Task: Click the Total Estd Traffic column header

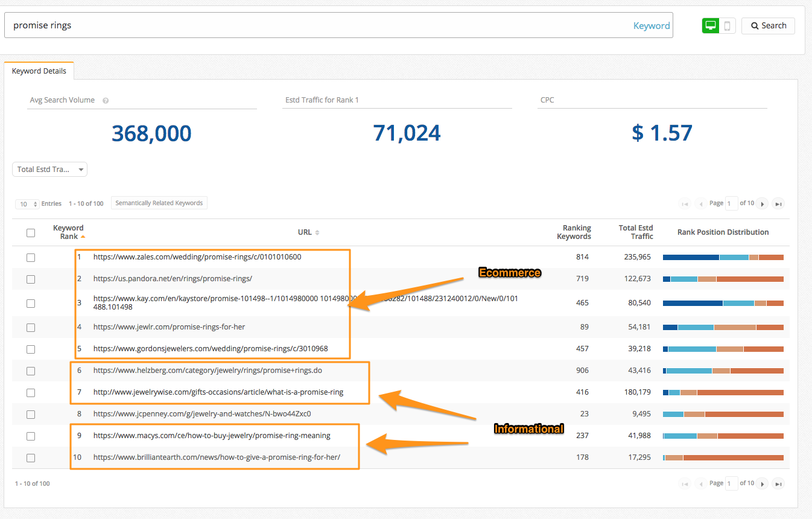Action: pos(636,232)
